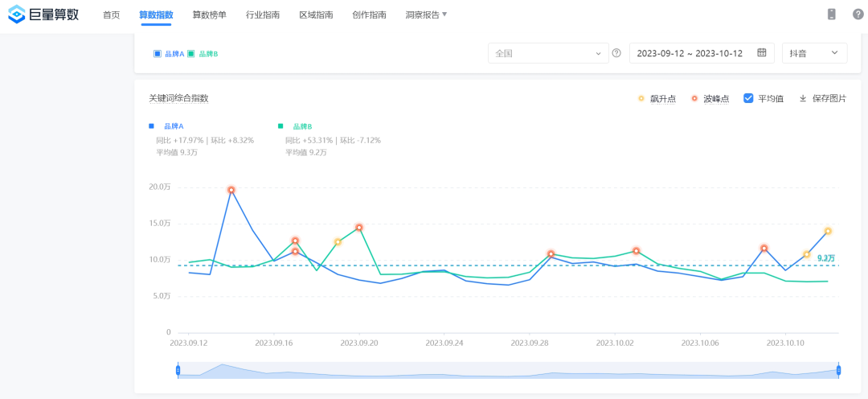The image size is (868, 399).
Task: Click the final 品牌A surge point on 2023.10.12
Action: [828, 231]
